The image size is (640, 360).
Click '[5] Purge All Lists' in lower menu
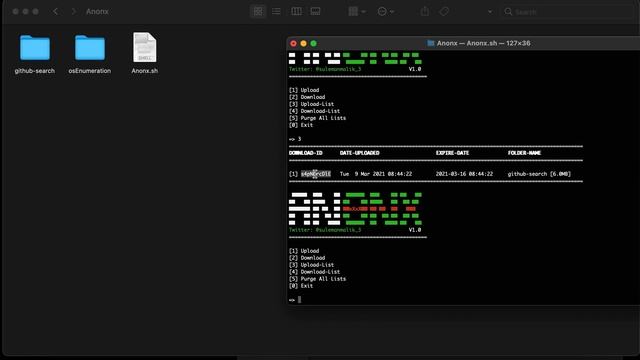pyautogui.click(x=317, y=279)
